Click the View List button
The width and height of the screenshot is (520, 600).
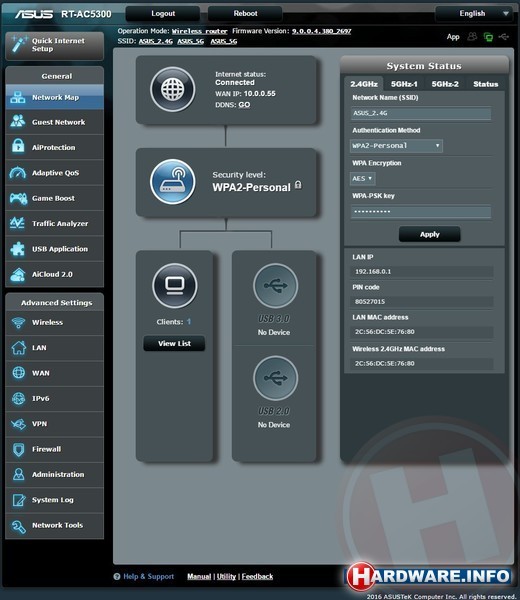point(174,344)
